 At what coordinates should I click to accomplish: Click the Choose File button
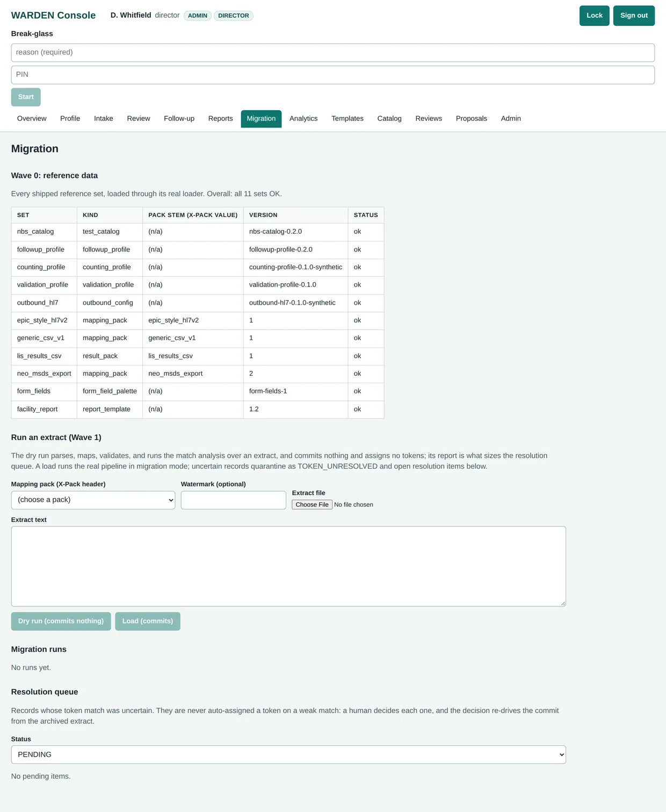point(312,505)
